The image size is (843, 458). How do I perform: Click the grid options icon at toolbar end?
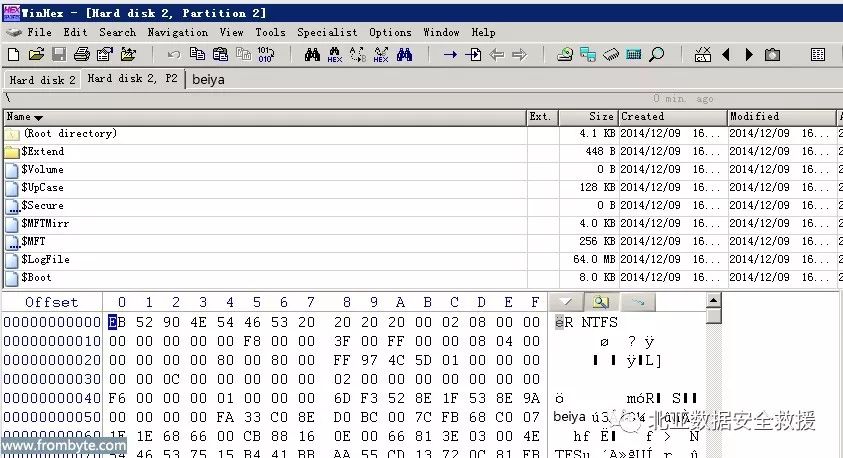[x=818, y=54]
